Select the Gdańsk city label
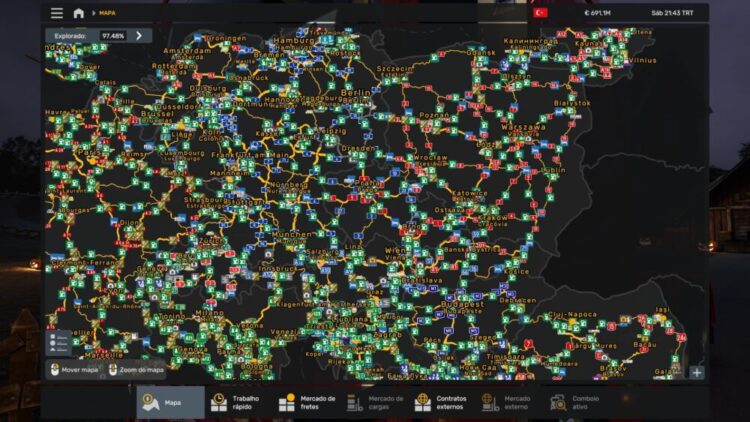Image resolution: width=750 pixels, height=422 pixels. click(481, 53)
